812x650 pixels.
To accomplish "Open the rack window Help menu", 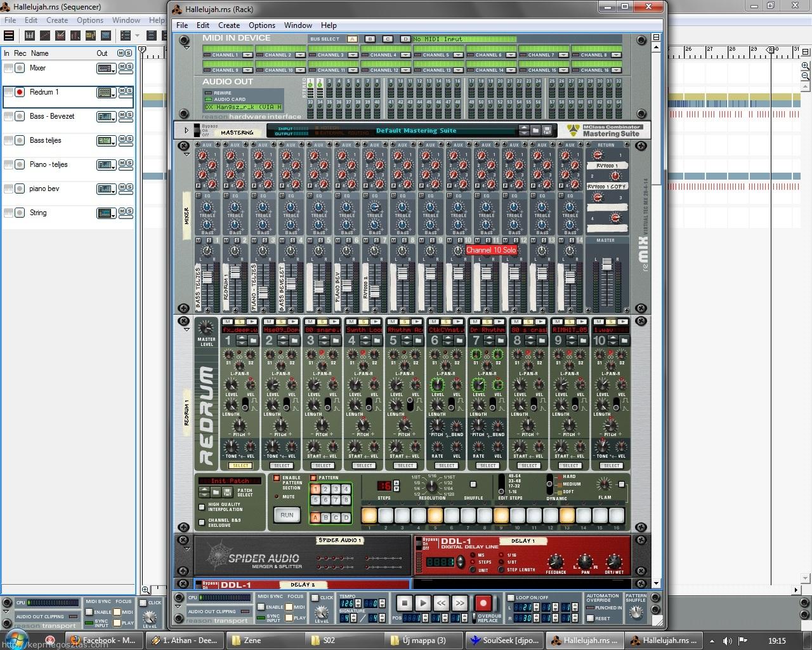I will coord(329,25).
